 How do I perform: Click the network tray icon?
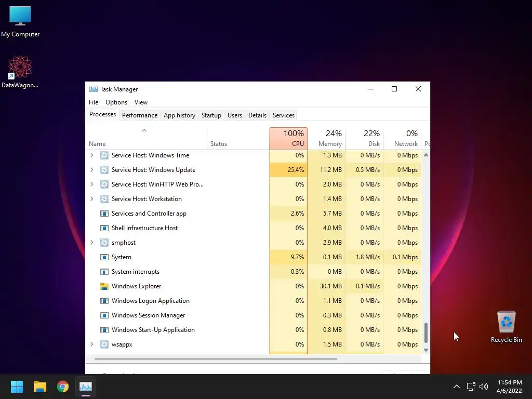[x=471, y=387]
